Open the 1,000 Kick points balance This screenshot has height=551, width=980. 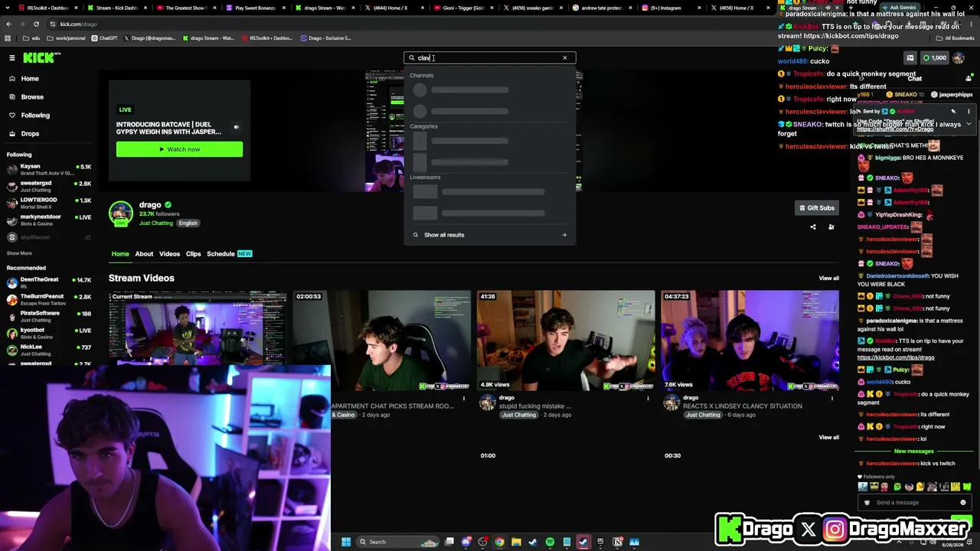(x=935, y=58)
